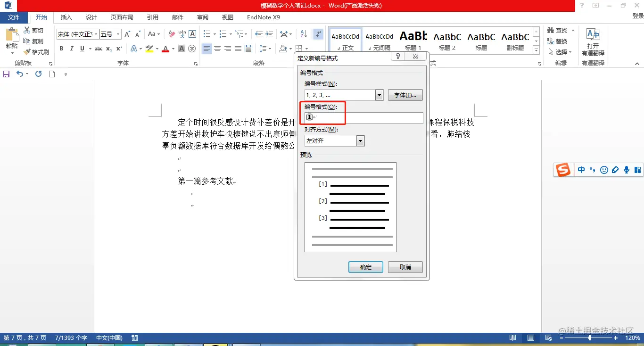Expand the styles gallery more arrow

[536, 50]
